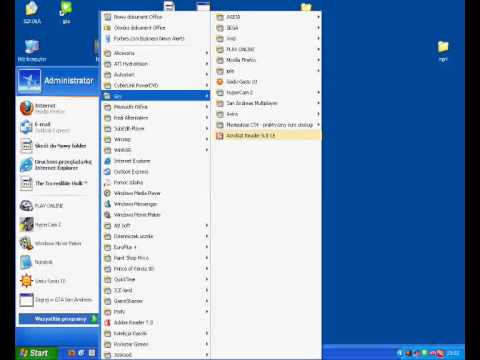Expand the WinRAR submenu

pyautogui.click(x=156, y=150)
